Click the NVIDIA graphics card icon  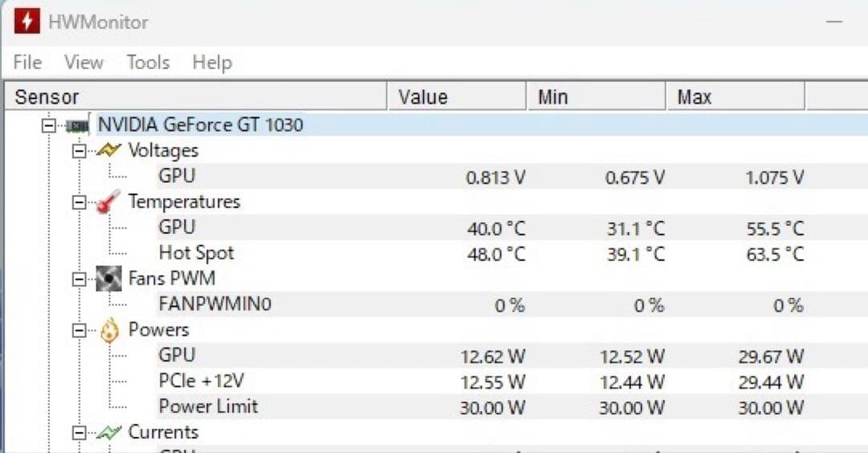tap(77, 125)
